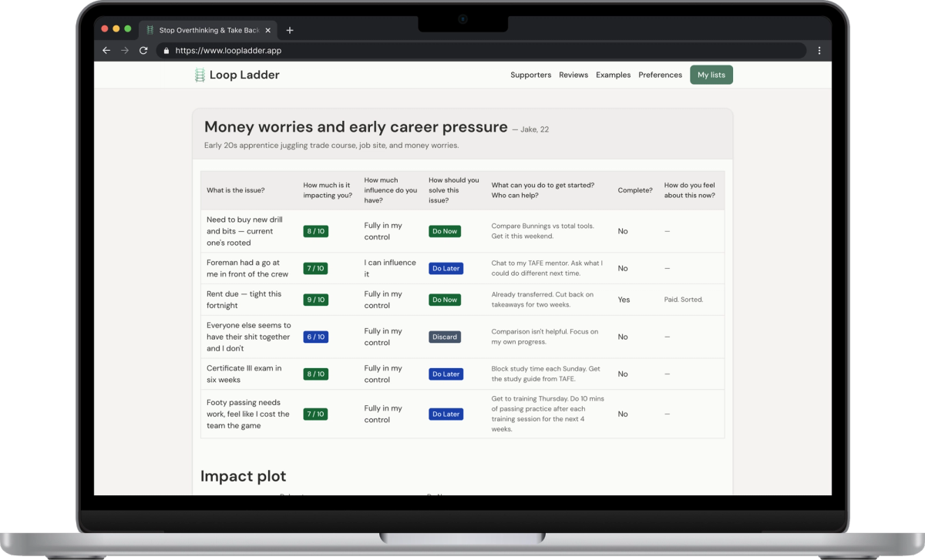The height and width of the screenshot is (560, 925).
Task: Click the Loop Ladder logo icon
Action: [x=200, y=75]
